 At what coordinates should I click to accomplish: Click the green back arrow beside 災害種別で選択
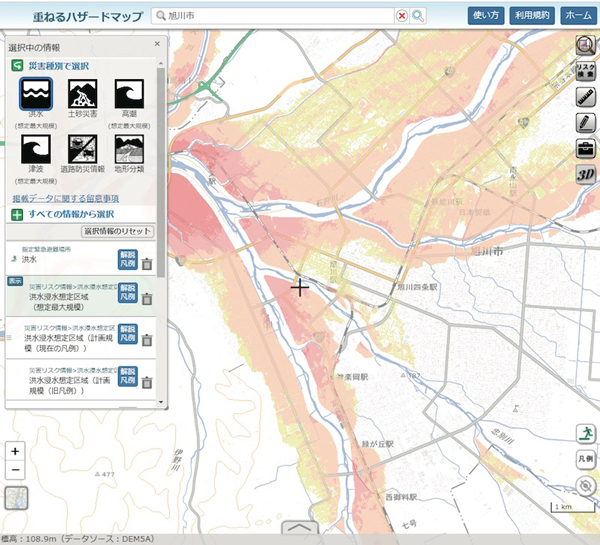[x=17, y=65]
